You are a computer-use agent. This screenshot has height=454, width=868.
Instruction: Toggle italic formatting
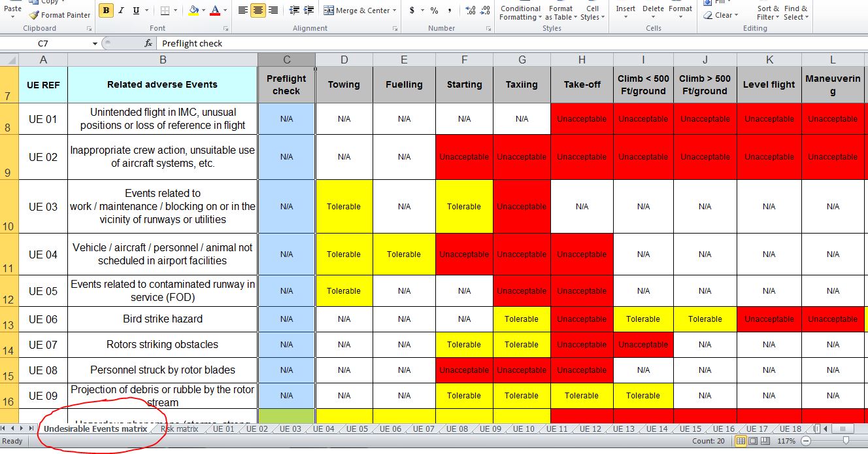pos(122,10)
